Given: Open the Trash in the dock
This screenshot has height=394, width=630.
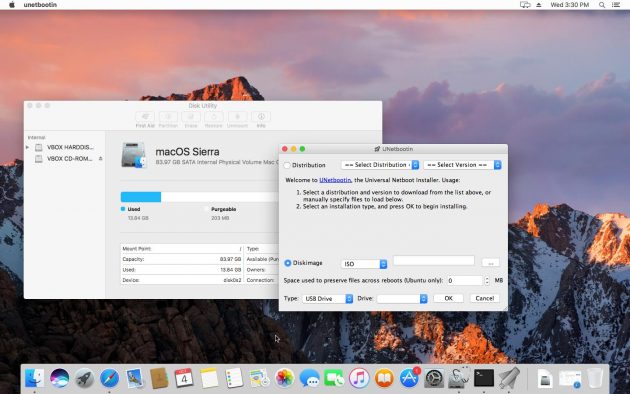Looking at the screenshot, I should click(595, 378).
